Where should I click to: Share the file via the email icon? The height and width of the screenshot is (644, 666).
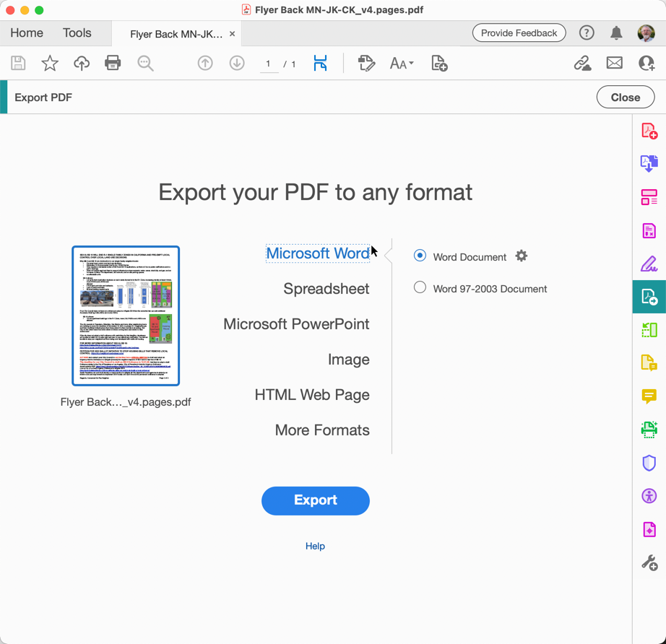click(614, 63)
